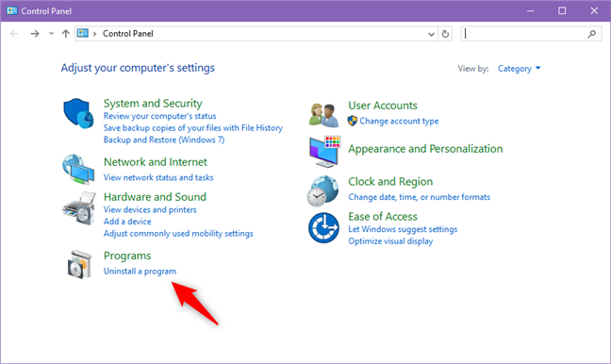Click the Control Panel icon in address bar
Viewport: 611px width, 364px height.
point(83,34)
